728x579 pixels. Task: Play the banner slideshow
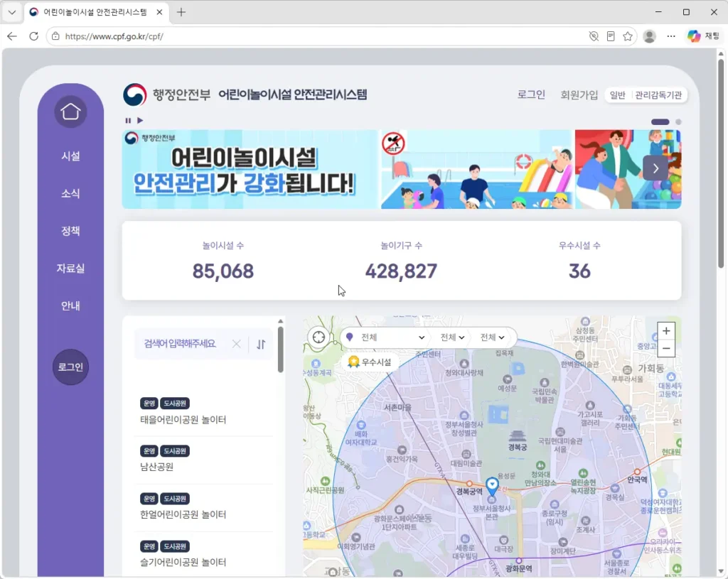(140, 121)
